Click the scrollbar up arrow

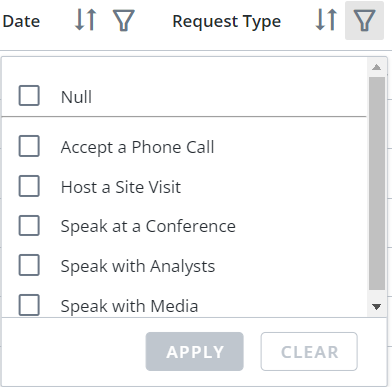(x=377, y=67)
